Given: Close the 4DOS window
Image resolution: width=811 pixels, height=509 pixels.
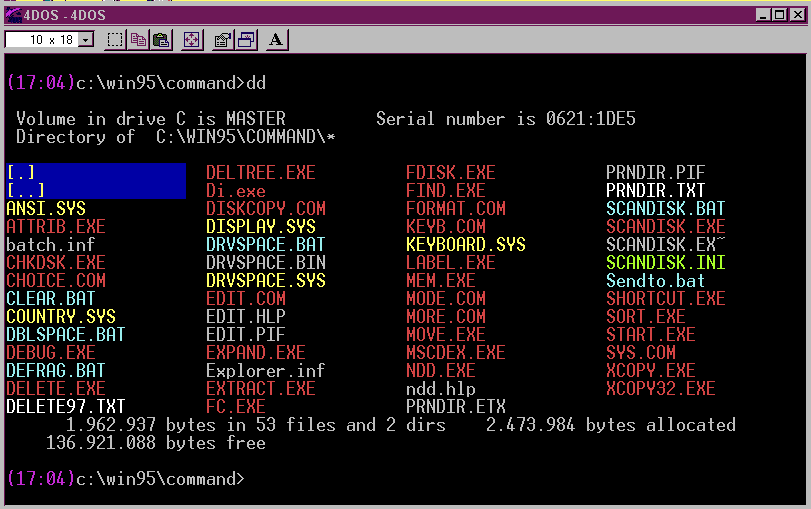Looking at the screenshot, I should [x=797, y=15].
